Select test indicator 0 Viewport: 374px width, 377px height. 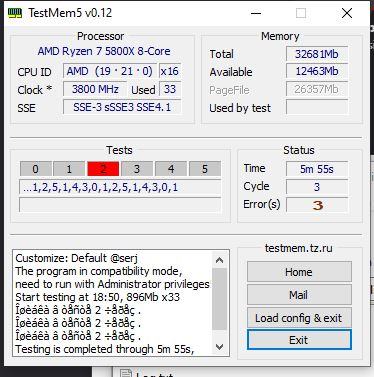[x=36, y=169]
